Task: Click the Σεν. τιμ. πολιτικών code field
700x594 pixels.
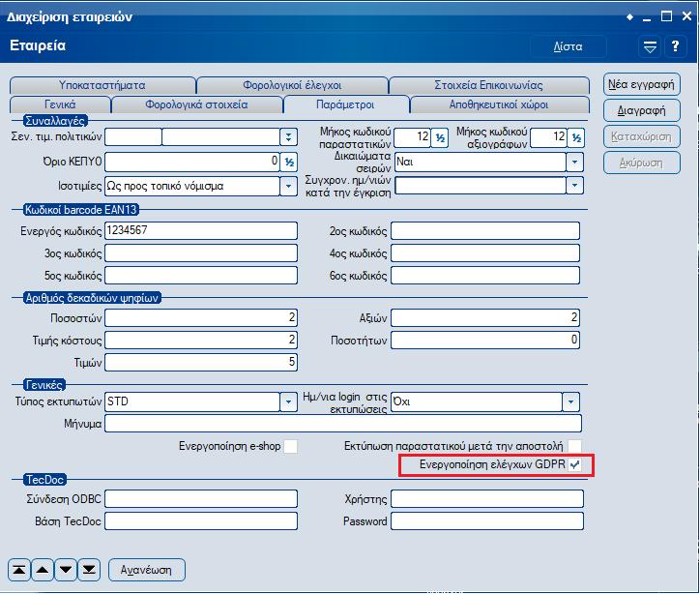Action: [x=133, y=137]
